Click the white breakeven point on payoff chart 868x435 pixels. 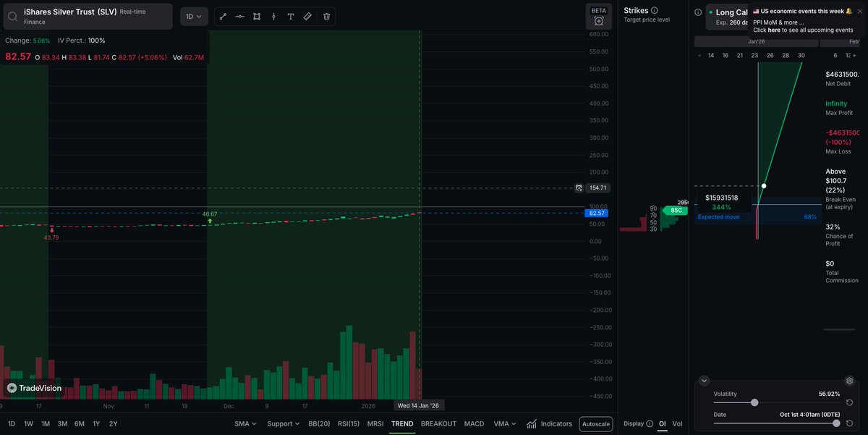(x=764, y=186)
